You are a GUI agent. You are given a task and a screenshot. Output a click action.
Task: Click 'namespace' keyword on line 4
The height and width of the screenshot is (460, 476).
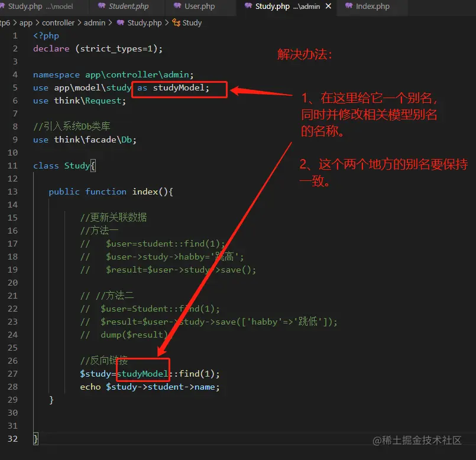point(56,74)
